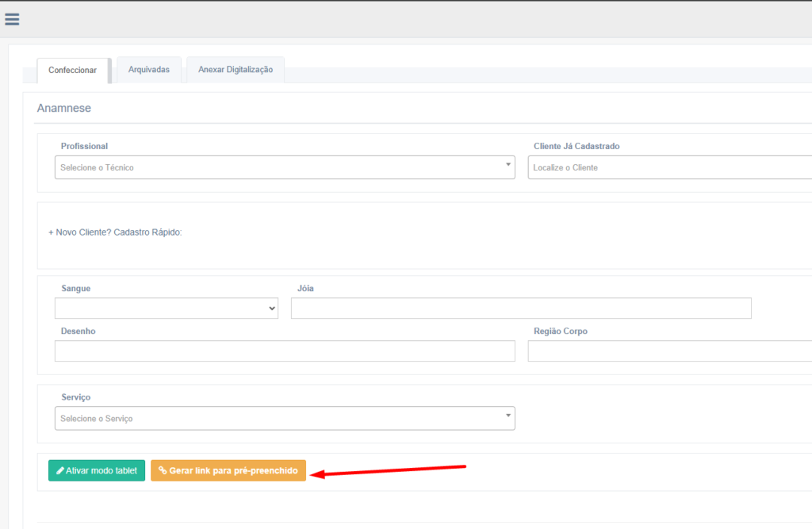Click the Anamnese heading text
812x529 pixels.
point(63,108)
